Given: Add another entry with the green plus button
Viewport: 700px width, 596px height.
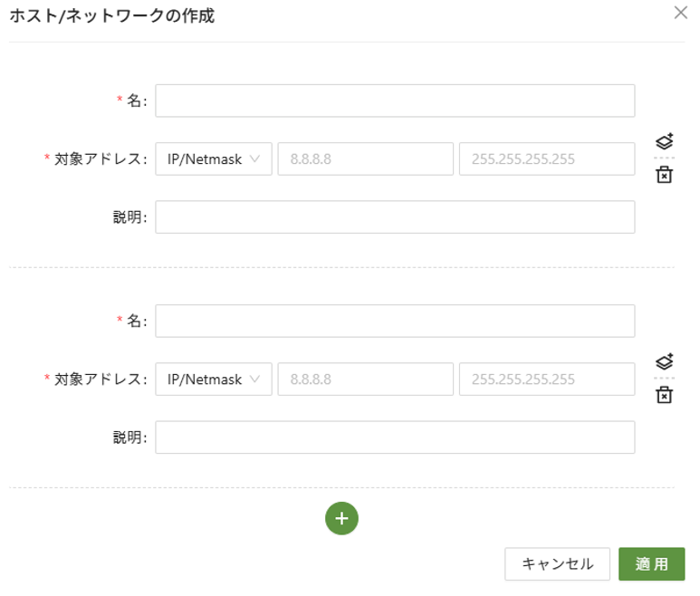Looking at the screenshot, I should click(x=341, y=518).
